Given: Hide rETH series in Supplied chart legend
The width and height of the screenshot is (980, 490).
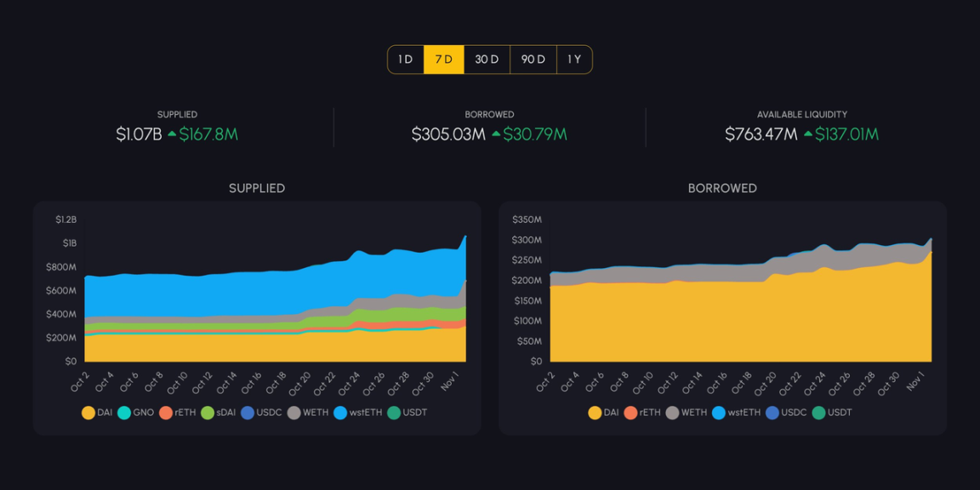Looking at the screenshot, I should 166,413.
